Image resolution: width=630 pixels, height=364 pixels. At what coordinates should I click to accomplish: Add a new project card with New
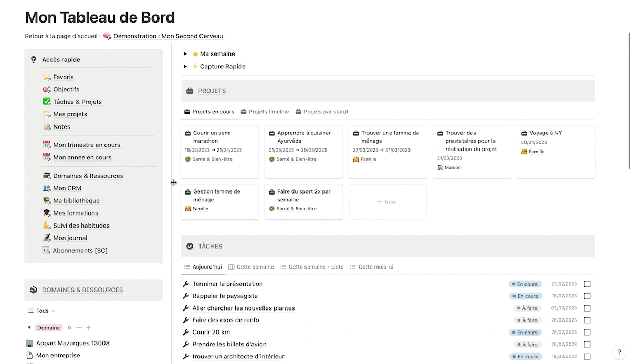pyautogui.click(x=387, y=202)
